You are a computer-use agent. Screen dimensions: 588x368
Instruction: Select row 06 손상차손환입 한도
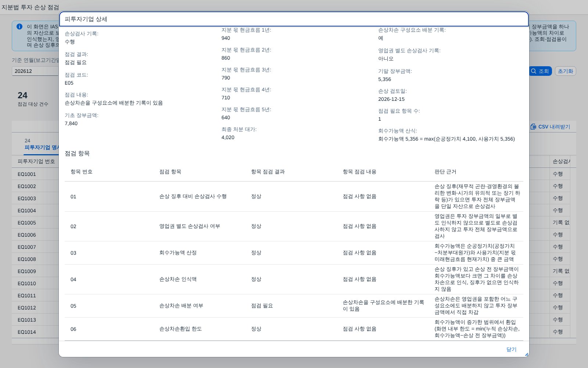pyautogui.click(x=294, y=329)
